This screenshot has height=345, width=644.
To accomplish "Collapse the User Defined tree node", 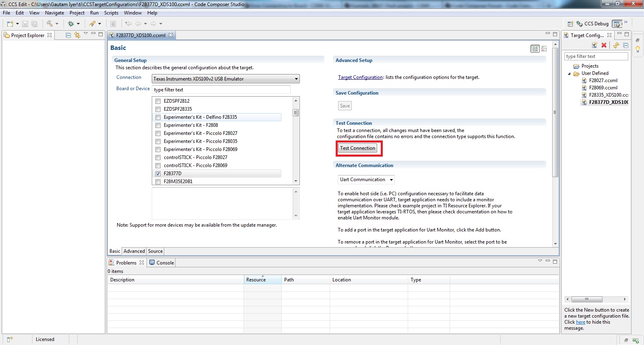I will 570,74.
